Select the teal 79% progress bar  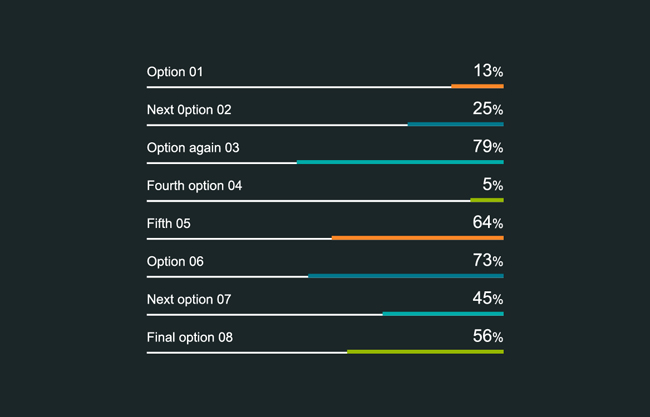400,162
